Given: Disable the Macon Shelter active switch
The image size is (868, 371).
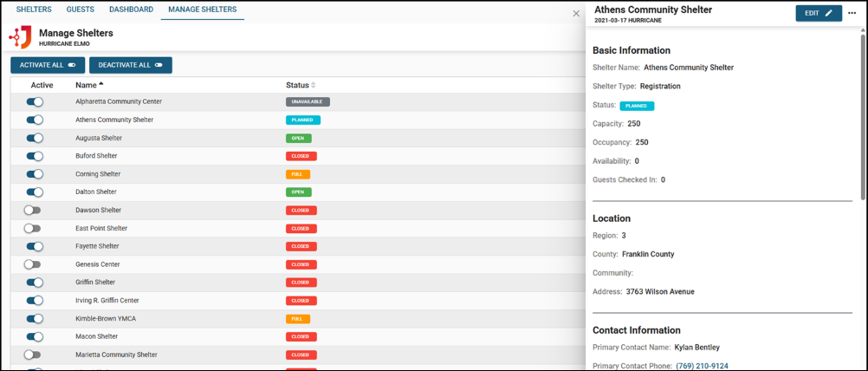Looking at the screenshot, I should pos(35,337).
